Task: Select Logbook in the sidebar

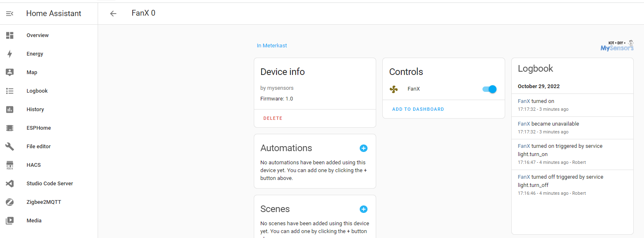Action: 37,91
